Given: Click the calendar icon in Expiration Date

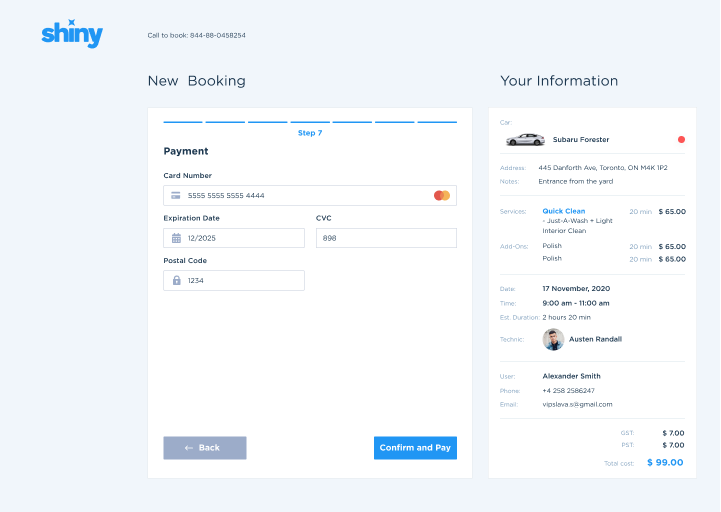Looking at the screenshot, I should tap(176, 238).
